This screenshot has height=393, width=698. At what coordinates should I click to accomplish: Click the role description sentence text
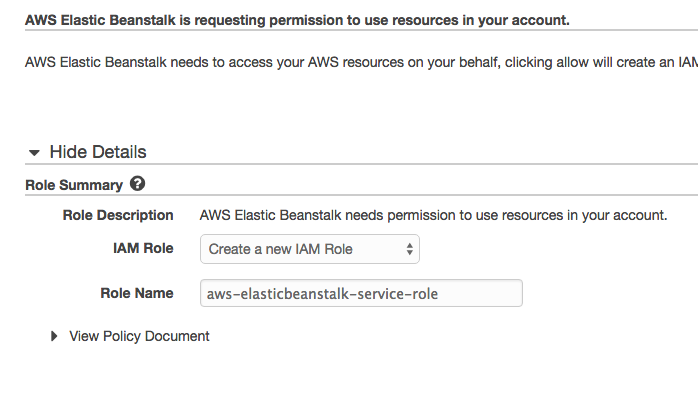point(433,215)
